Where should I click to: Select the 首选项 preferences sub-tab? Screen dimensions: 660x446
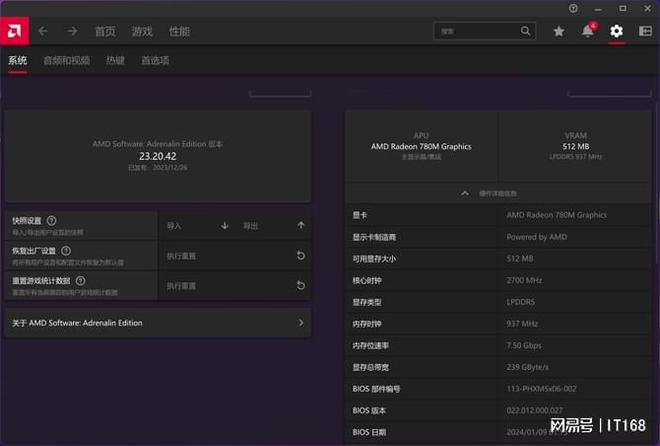(155, 60)
